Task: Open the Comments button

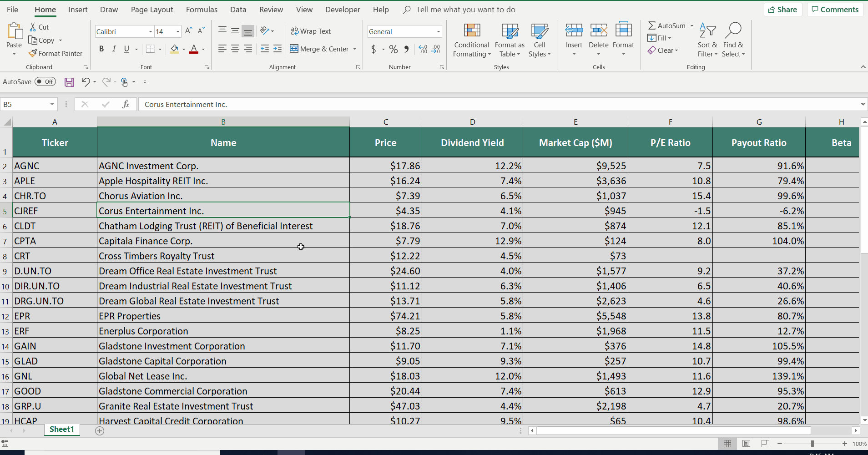Action: 835,10
